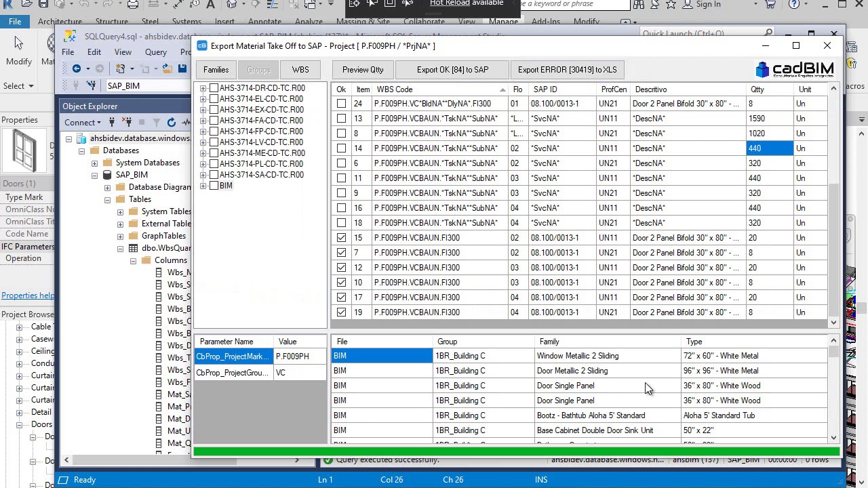Viewport: 868px width, 488px height.
Task: Click the cadBIM logo
Action: pyautogui.click(x=795, y=69)
